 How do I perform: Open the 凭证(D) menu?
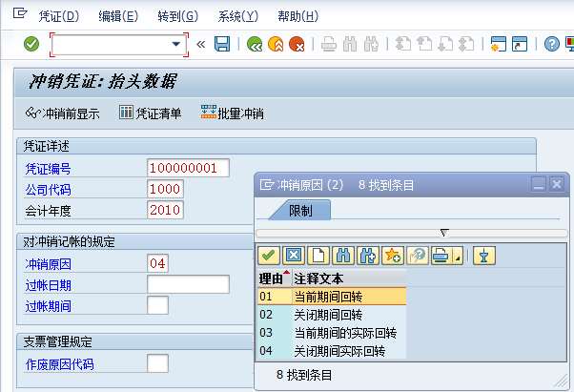click(59, 16)
